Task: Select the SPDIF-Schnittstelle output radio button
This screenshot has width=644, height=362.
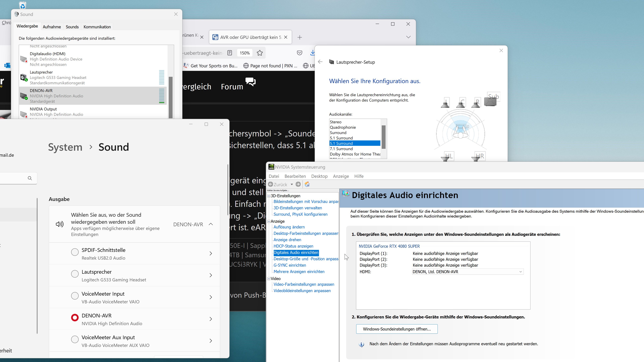Action: click(x=75, y=252)
